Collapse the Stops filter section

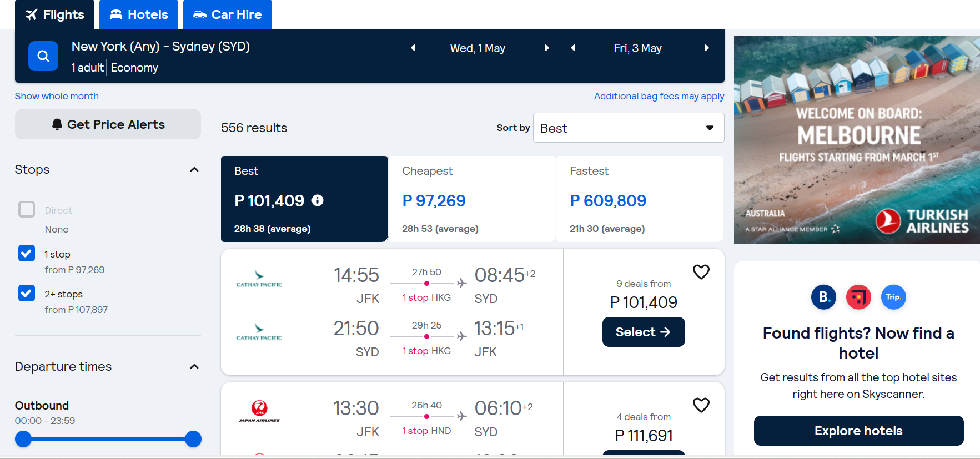click(x=194, y=170)
